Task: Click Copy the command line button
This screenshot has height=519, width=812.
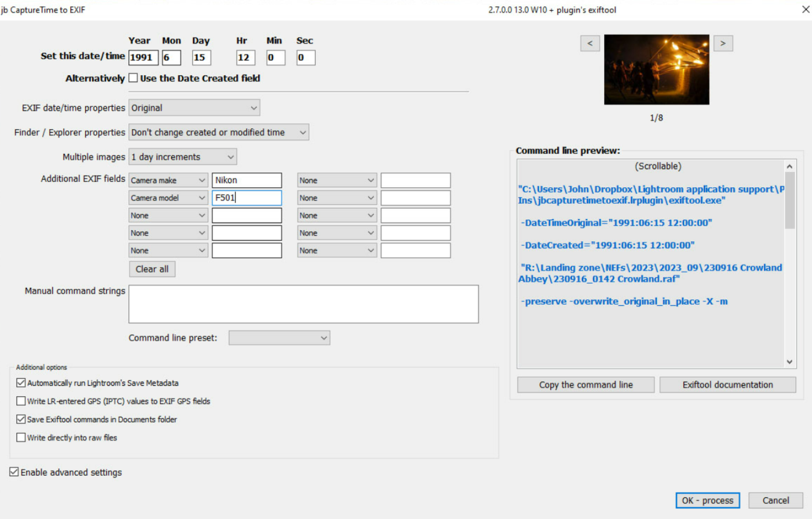Action: (x=585, y=385)
